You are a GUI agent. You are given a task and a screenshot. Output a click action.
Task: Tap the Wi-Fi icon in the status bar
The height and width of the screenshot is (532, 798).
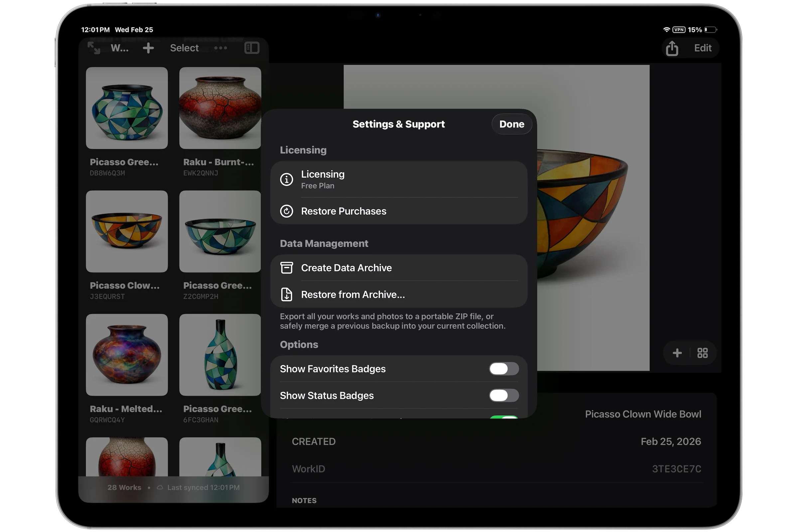coord(666,30)
